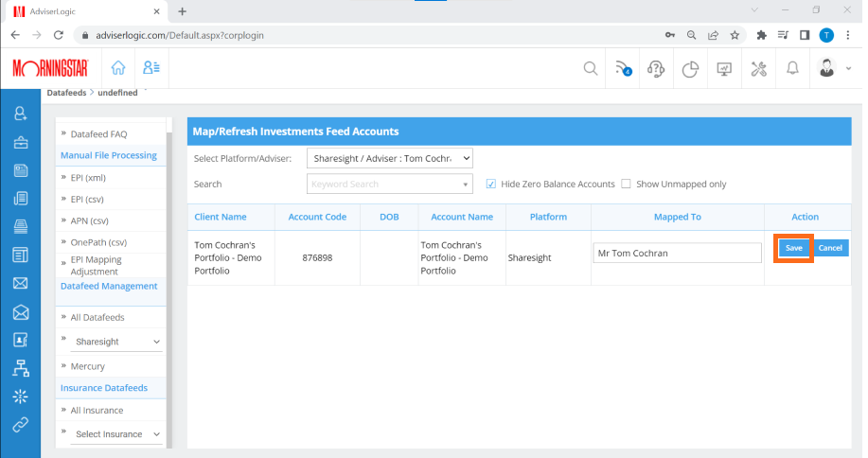
Task: Open the notifications bell
Action: pyautogui.click(x=792, y=68)
